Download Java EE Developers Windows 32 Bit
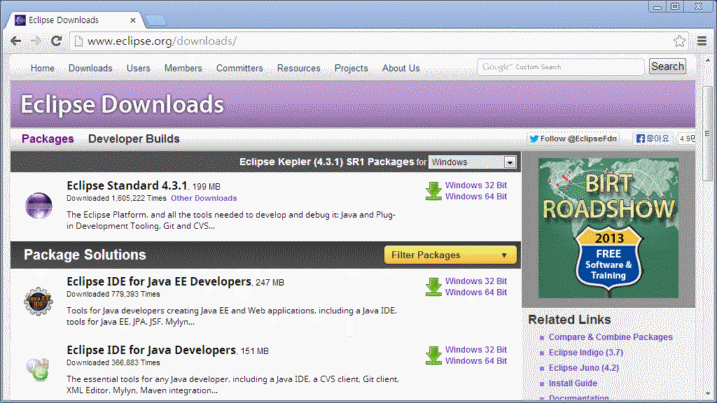The image size is (717, 403). [476, 281]
